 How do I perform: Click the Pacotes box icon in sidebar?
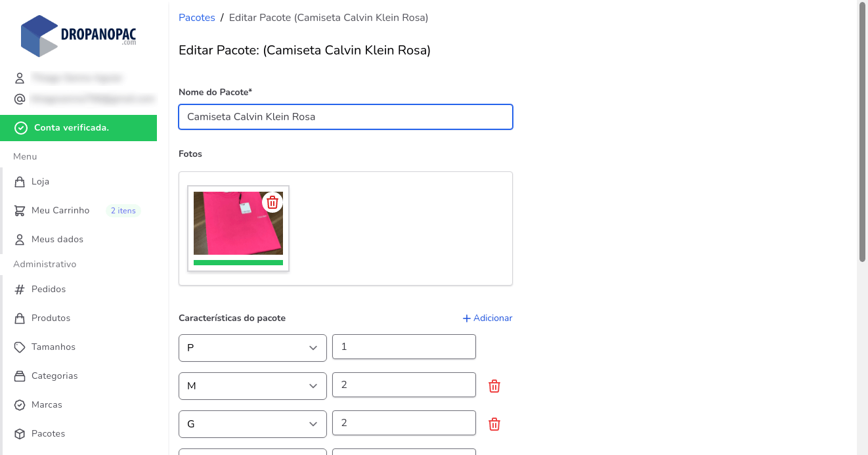click(20, 434)
